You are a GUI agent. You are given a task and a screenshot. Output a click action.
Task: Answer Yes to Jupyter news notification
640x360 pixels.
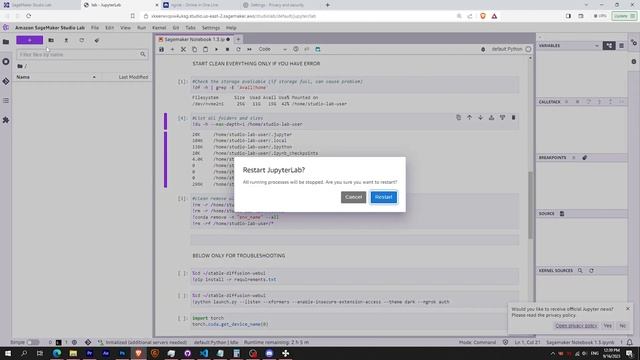pyautogui.click(x=607, y=326)
